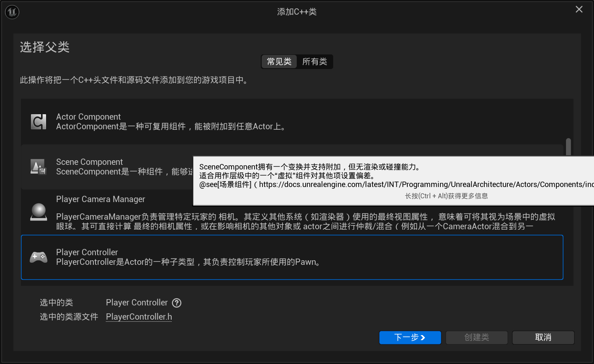Screen dimensions: 594x364
Task: Close the 添加C++类 dialog
Action: click(579, 9)
